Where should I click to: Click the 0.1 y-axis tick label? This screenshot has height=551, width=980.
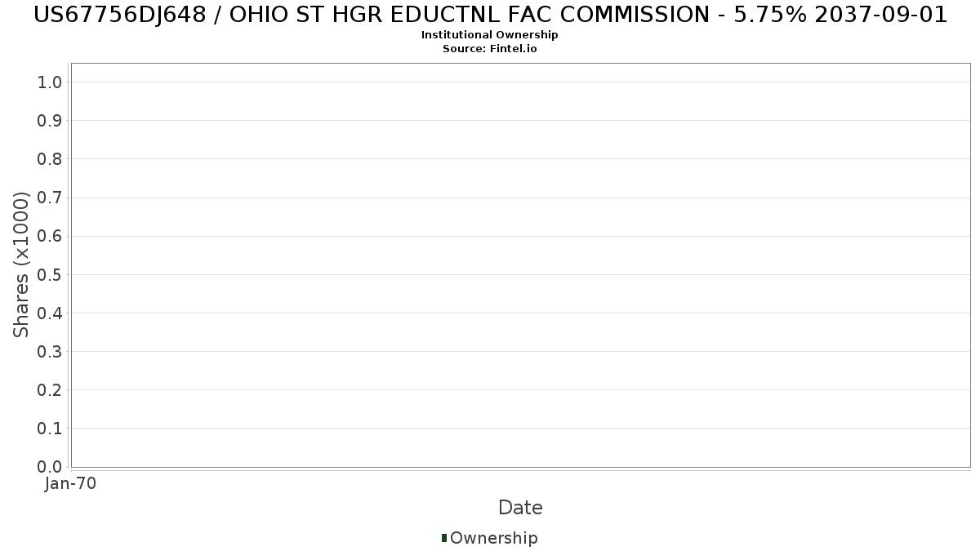pos(50,428)
